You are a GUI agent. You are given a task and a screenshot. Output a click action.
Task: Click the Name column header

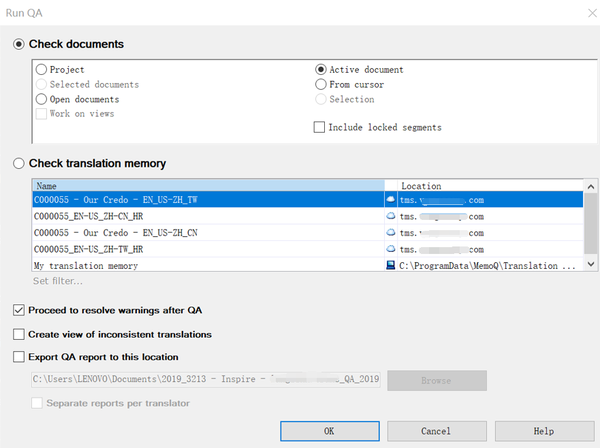coord(208,186)
